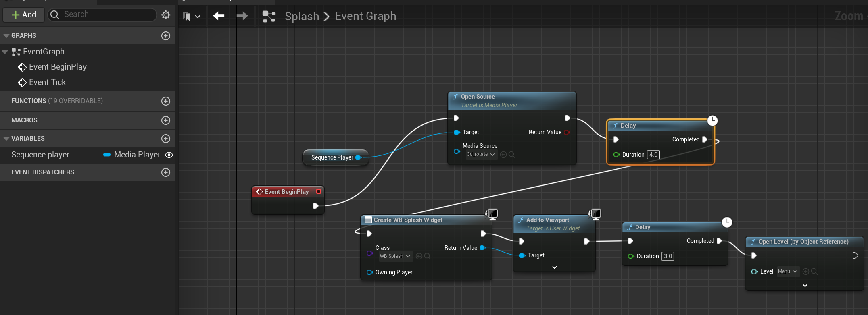Click the Delay Duration 4.0 field
Image resolution: width=868 pixels, height=315 pixels.
(653, 155)
